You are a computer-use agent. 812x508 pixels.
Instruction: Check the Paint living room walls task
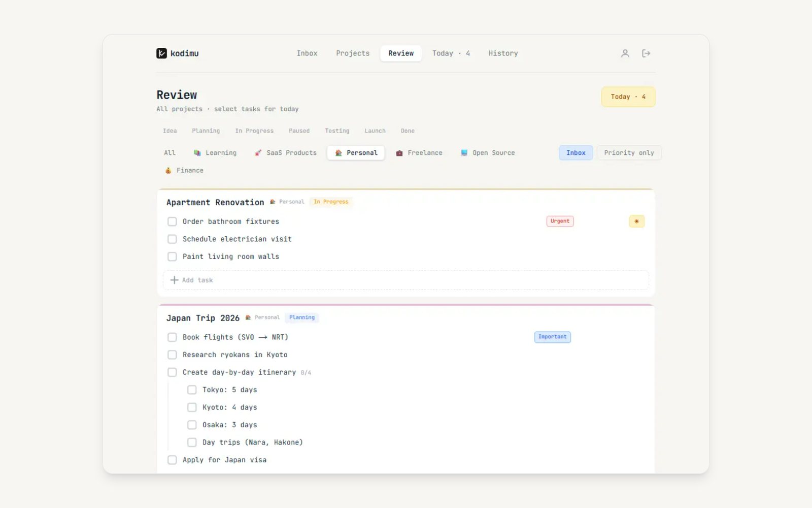click(x=172, y=257)
